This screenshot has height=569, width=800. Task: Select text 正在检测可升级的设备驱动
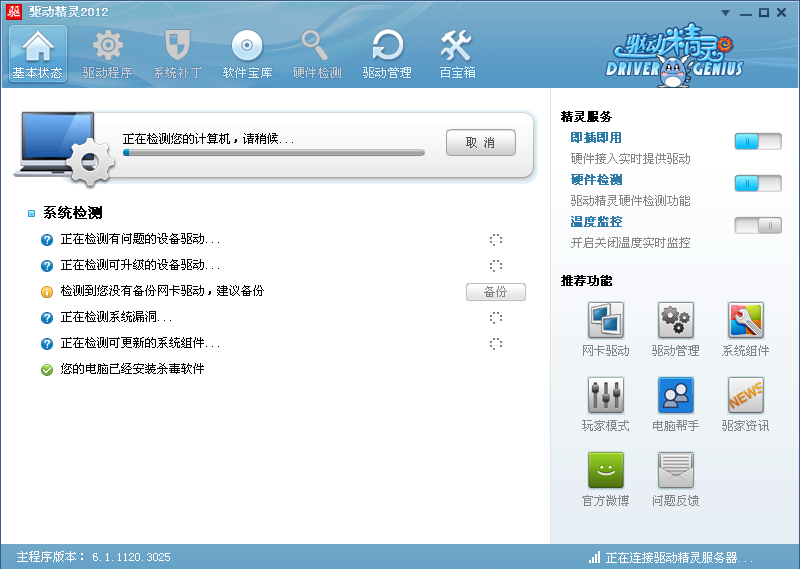[x=140, y=265]
